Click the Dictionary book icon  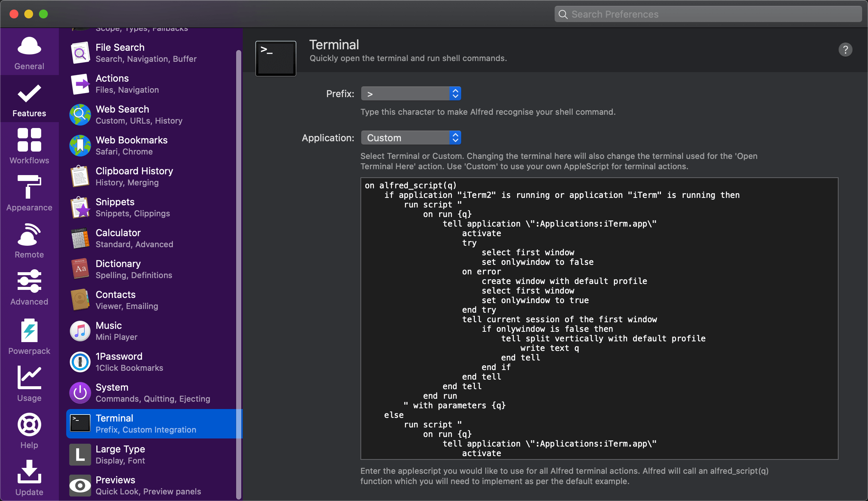pos(80,269)
